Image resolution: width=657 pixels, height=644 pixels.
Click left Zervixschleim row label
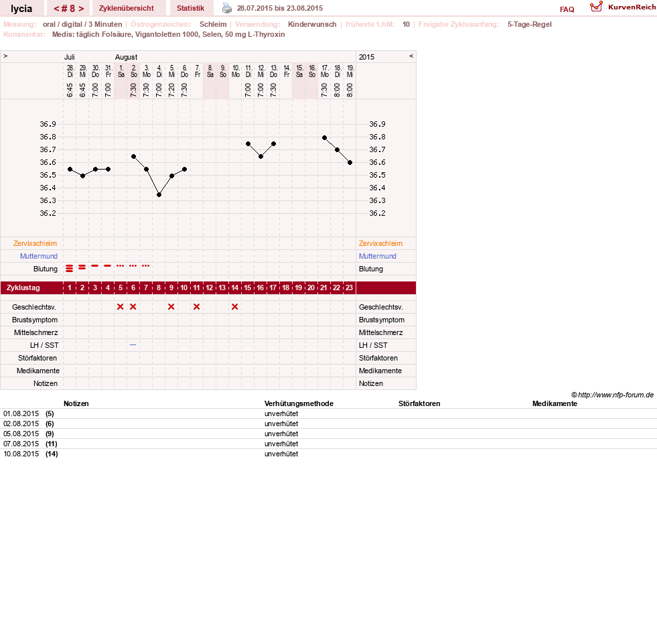35,243
